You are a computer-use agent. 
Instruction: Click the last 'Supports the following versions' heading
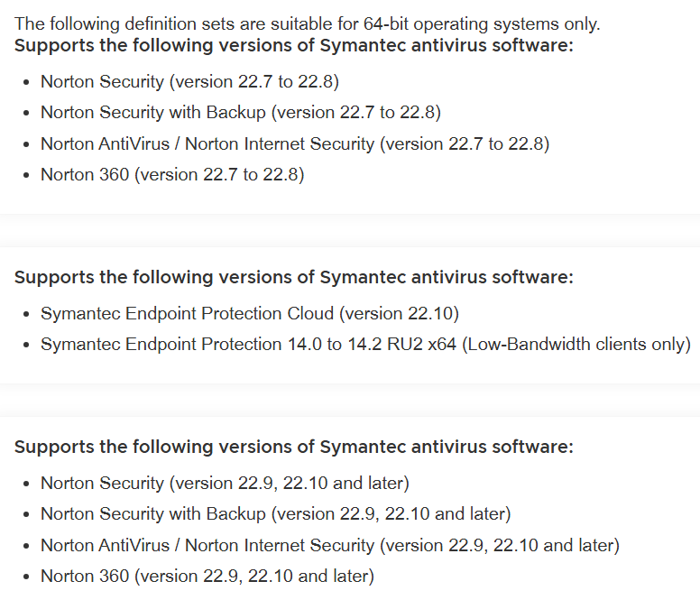(x=293, y=447)
